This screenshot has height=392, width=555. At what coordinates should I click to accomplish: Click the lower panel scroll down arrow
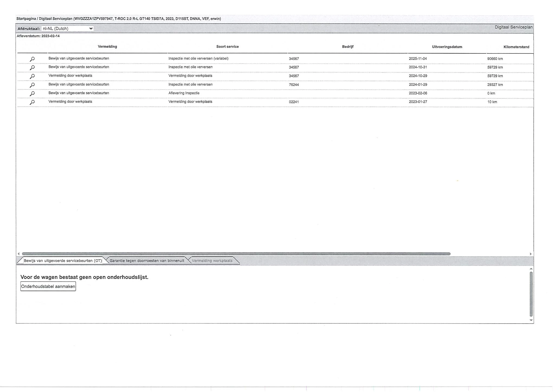click(531, 320)
